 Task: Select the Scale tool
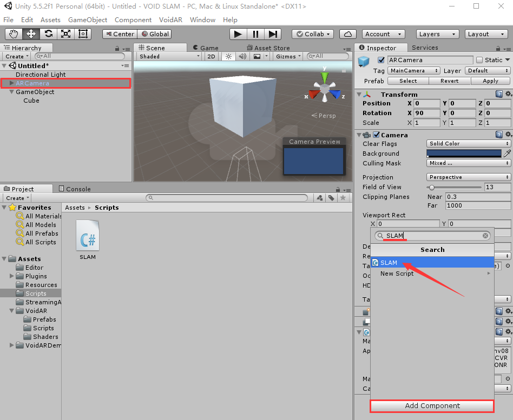(x=66, y=34)
